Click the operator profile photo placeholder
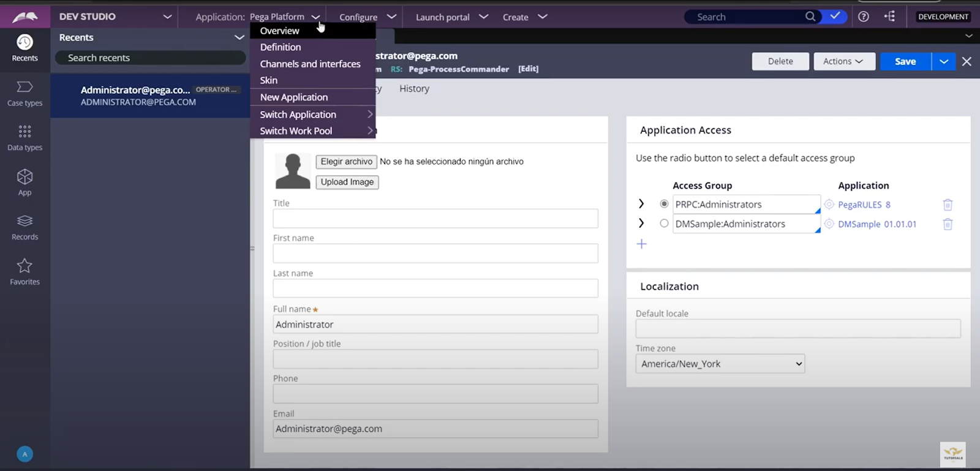Image resolution: width=980 pixels, height=471 pixels. point(293,170)
